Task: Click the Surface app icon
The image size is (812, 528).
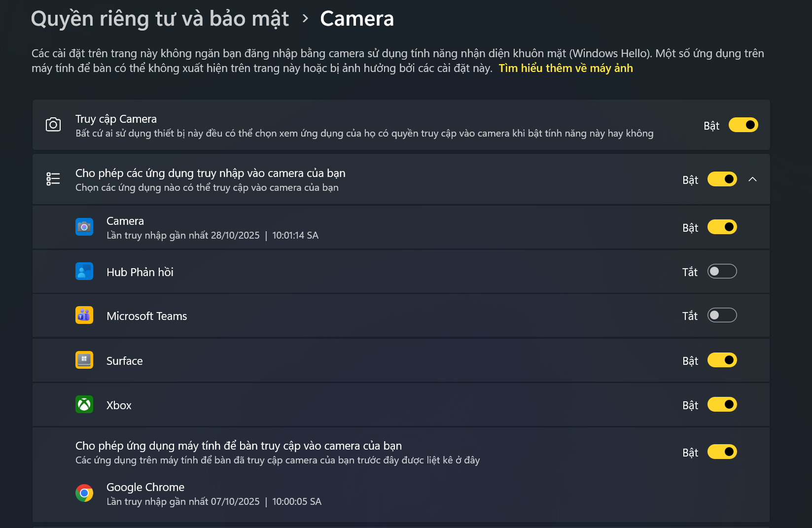Action: click(84, 360)
